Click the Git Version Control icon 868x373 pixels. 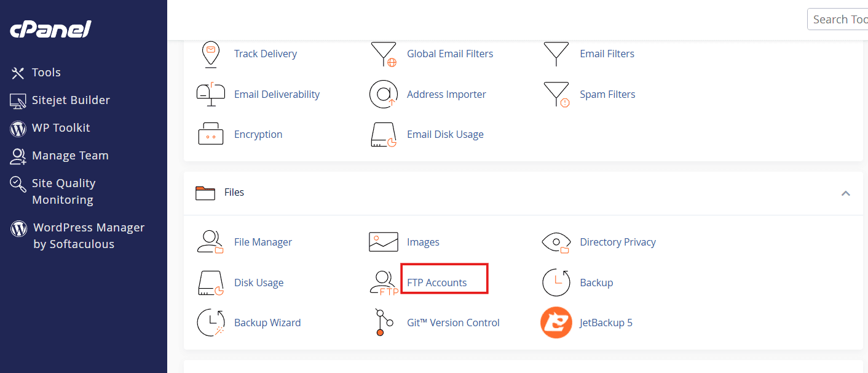(x=383, y=322)
